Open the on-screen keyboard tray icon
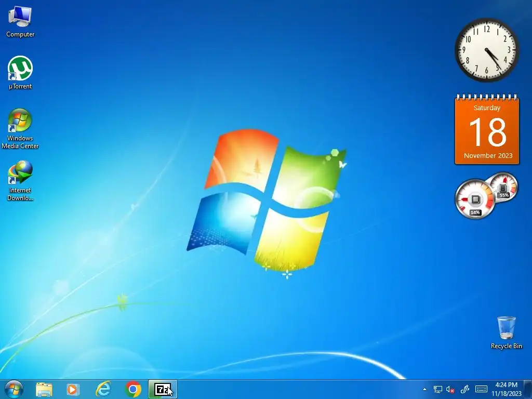The height and width of the screenshot is (399, 532). click(x=481, y=390)
